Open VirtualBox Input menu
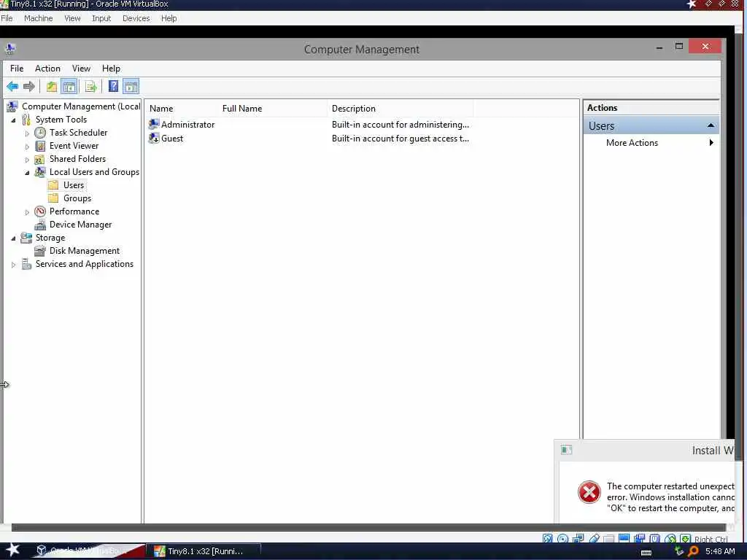This screenshot has width=747, height=560. [101, 18]
